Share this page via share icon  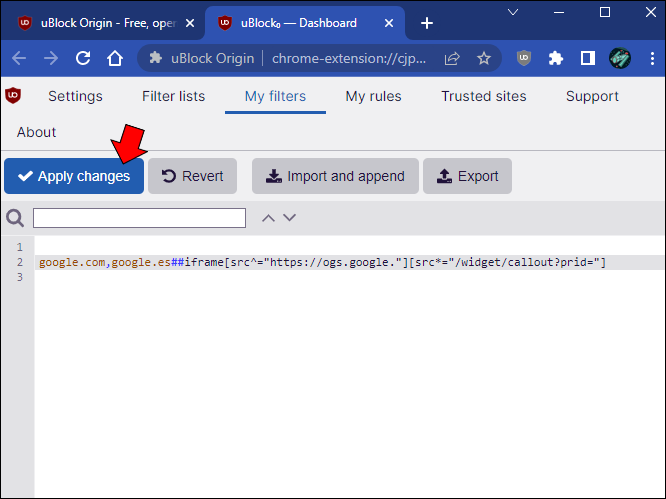click(452, 58)
